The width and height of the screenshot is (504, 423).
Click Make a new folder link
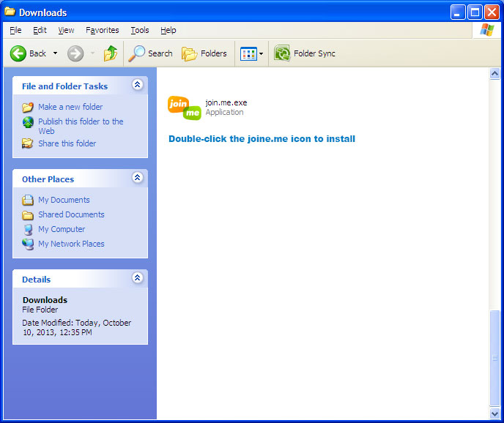tap(70, 107)
